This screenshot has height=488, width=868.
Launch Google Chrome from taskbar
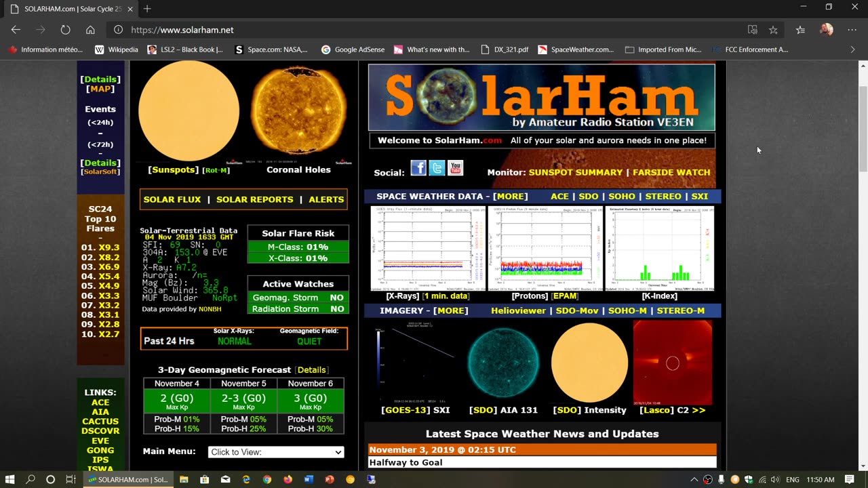click(267, 479)
